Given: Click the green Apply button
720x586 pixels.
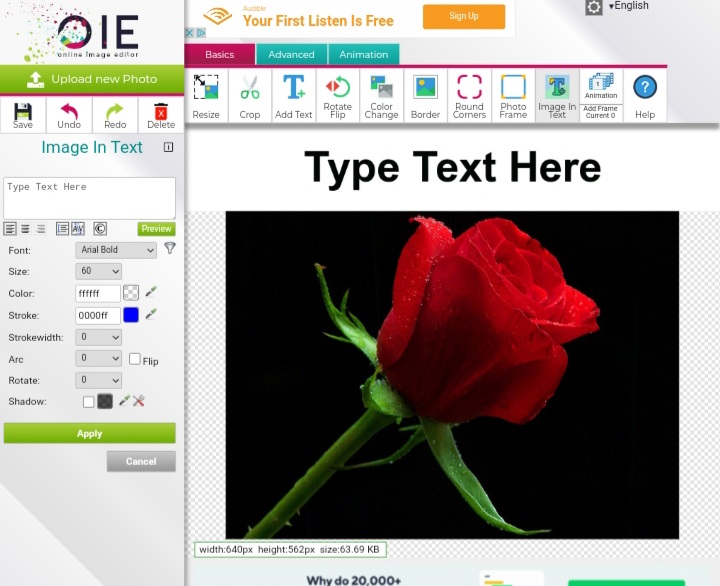Looking at the screenshot, I should (x=90, y=433).
